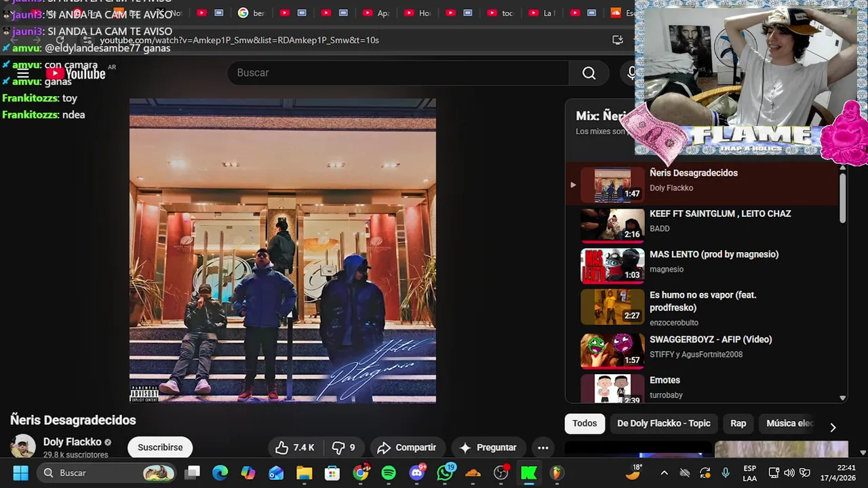The height and width of the screenshot is (488, 868).
Task: Open Copilot from the taskbar
Action: coord(248,473)
